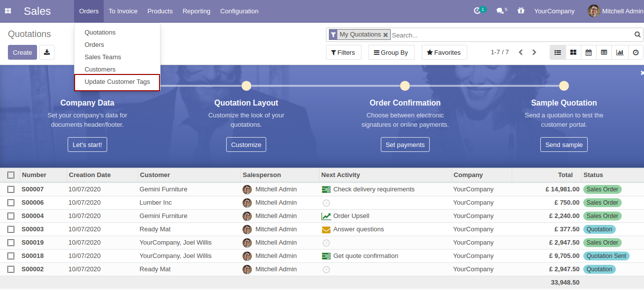The image size is (644, 290).
Task: Select checkbox for order S00007
Action: pyautogui.click(x=11, y=189)
